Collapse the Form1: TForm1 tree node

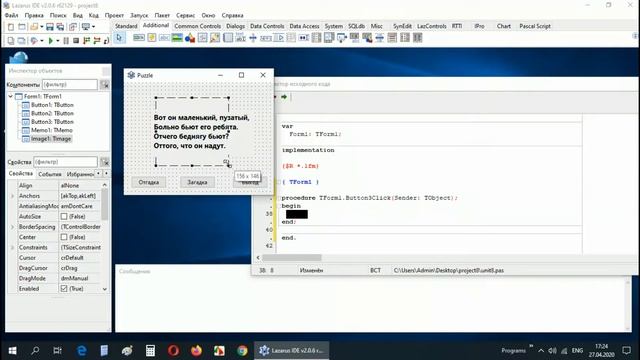point(11,96)
